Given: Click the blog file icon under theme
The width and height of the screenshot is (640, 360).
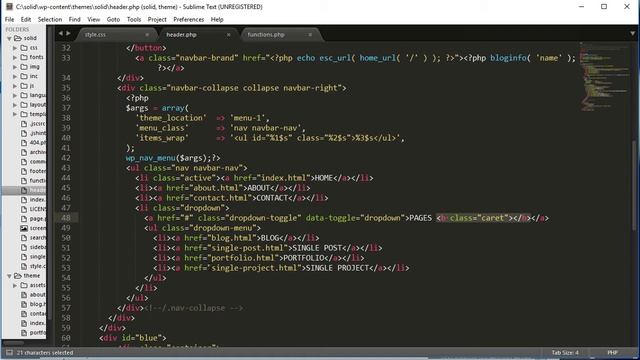Looking at the screenshot, I should pyautogui.click(x=24, y=304).
